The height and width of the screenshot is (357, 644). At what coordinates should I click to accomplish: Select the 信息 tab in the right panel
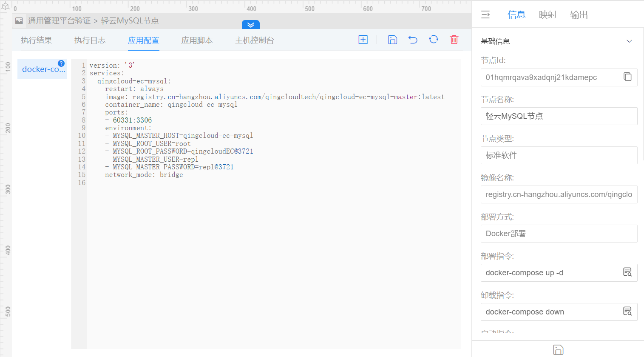click(516, 15)
